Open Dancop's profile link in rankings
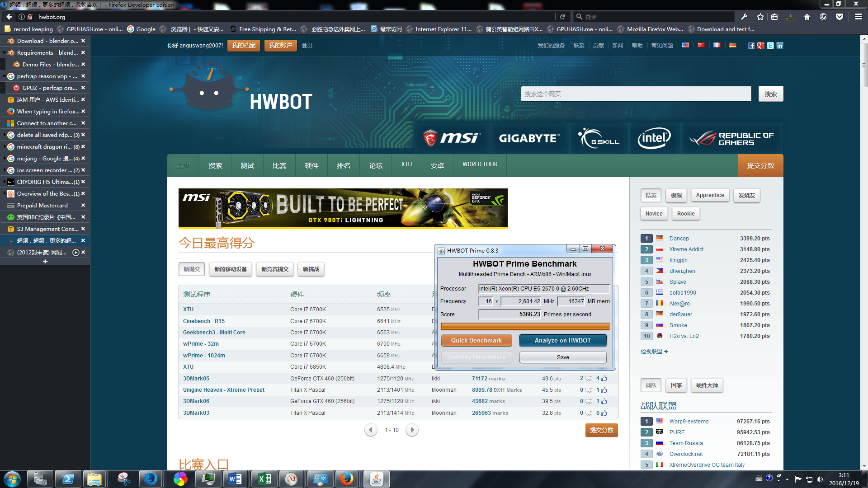Image resolution: width=868 pixels, height=488 pixels. [679, 239]
